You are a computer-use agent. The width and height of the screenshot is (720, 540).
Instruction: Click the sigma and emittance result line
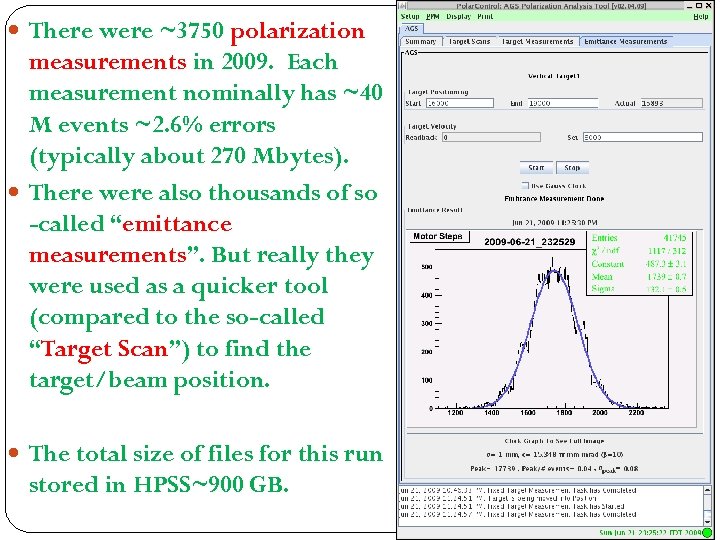tap(554, 455)
